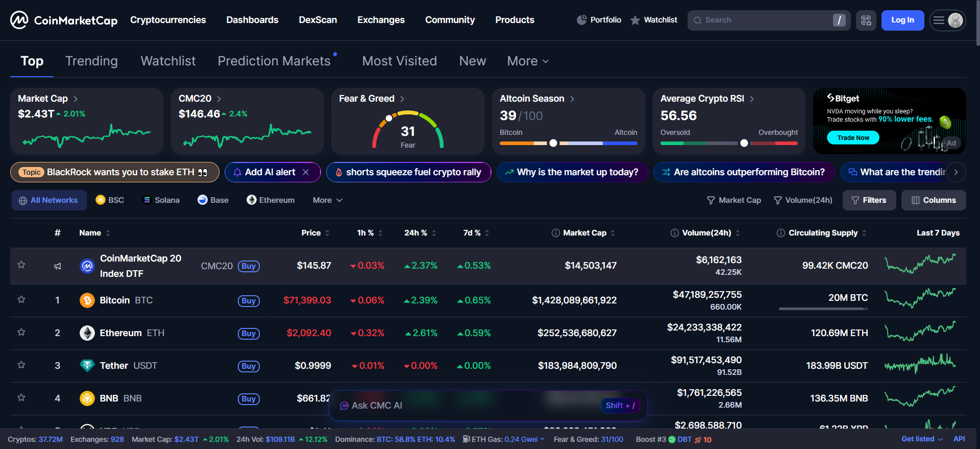Viewport: 980px width, 449px height.
Task: Open the Bitcoin last 7 days sparkline
Action: [920, 298]
